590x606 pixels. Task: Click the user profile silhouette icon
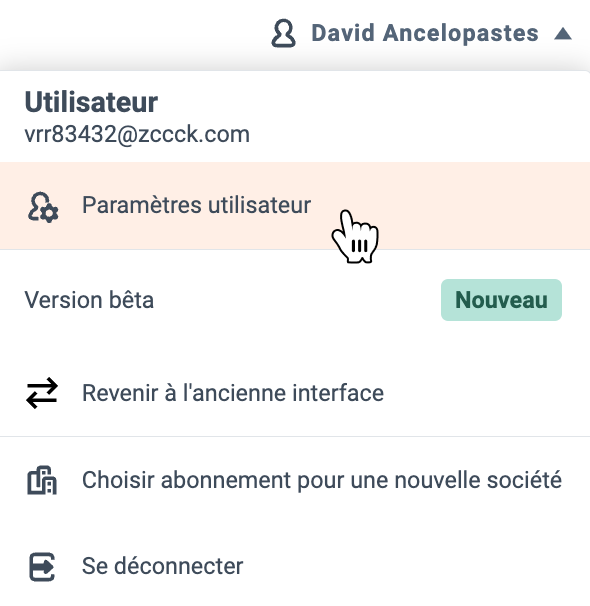(284, 33)
